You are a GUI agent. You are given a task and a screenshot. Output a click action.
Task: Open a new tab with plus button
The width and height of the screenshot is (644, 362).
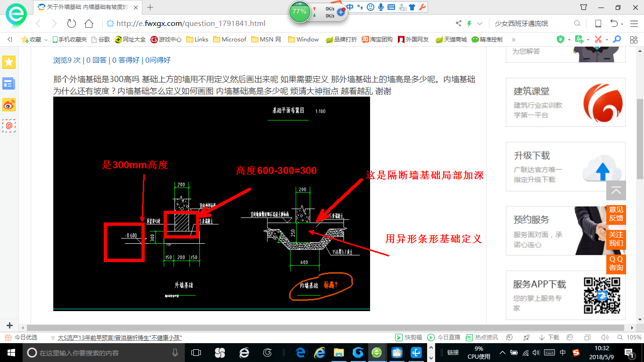click(x=150, y=7)
